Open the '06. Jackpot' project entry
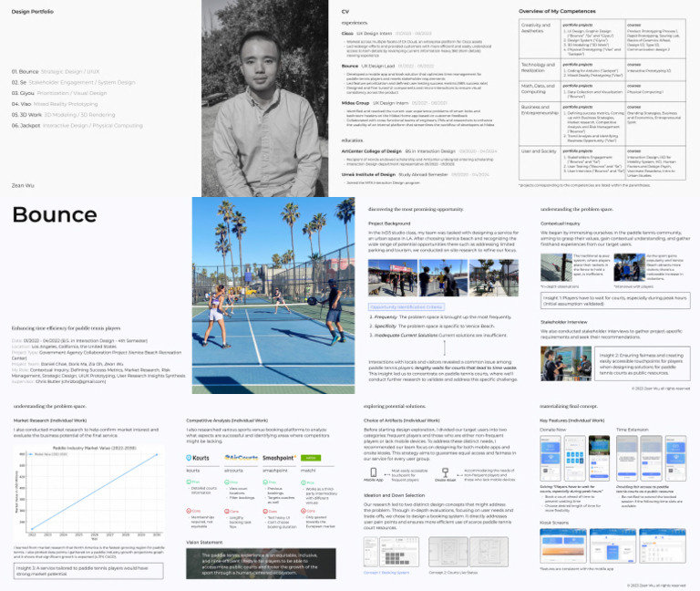Image resolution: width=700 pixels, height=591 pixels. tap(77, 126)
